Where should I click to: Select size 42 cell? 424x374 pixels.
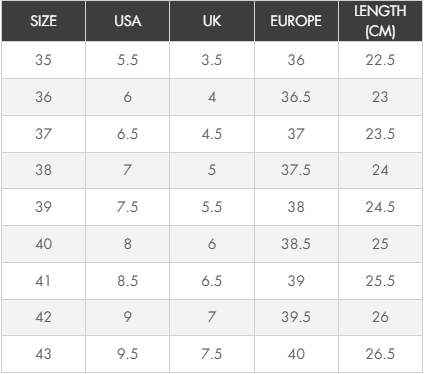43,317
